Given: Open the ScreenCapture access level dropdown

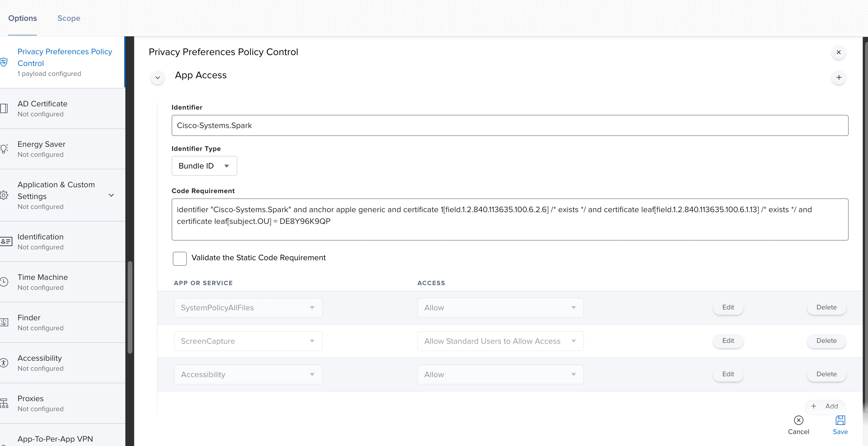Looking at the screenshot, I should pos(500,341).
